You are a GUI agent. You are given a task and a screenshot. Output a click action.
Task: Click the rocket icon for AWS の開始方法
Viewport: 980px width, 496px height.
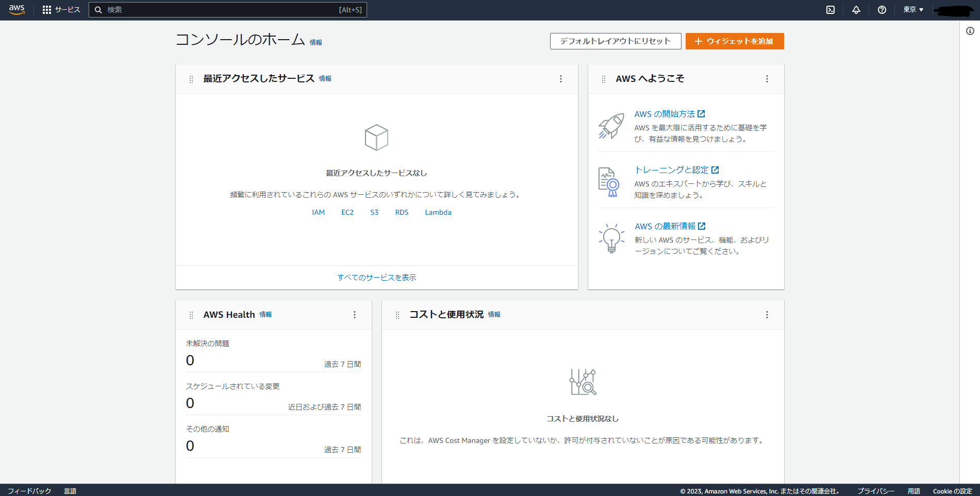pos(611,126)
